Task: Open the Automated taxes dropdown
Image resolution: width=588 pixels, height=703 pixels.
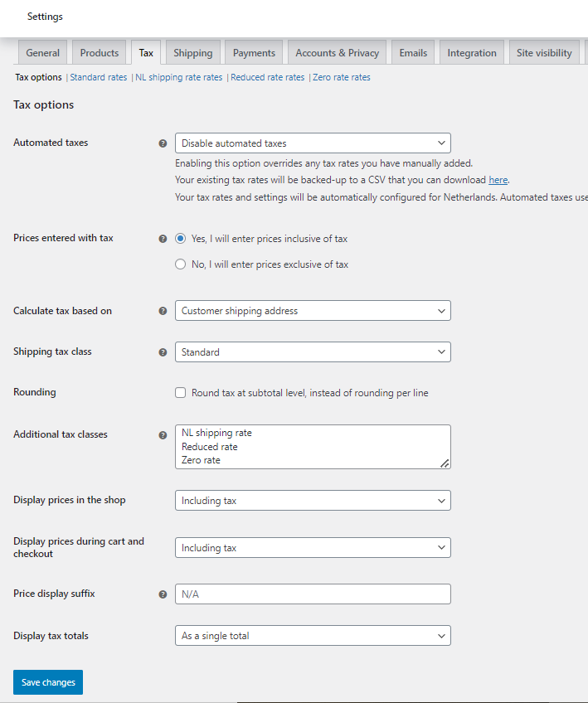Action: click(313, 143)
